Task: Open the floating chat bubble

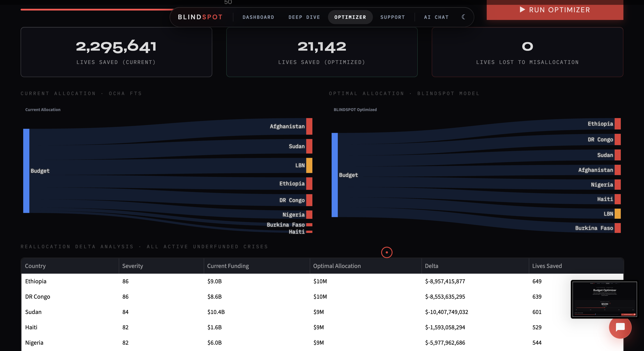Action: point(620,327)
